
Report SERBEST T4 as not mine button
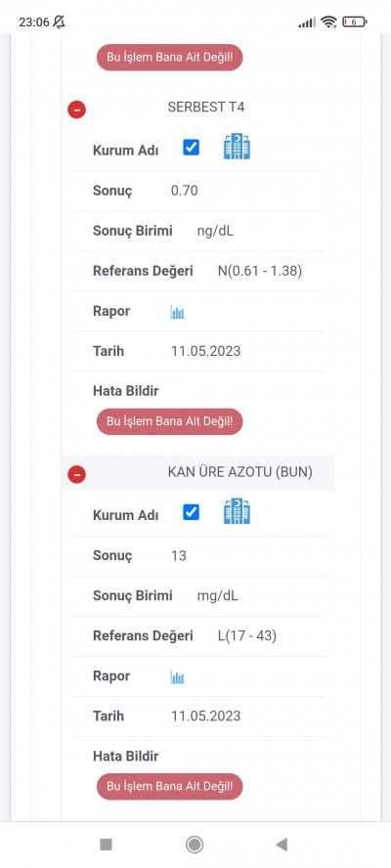click(x=169, y=421)
